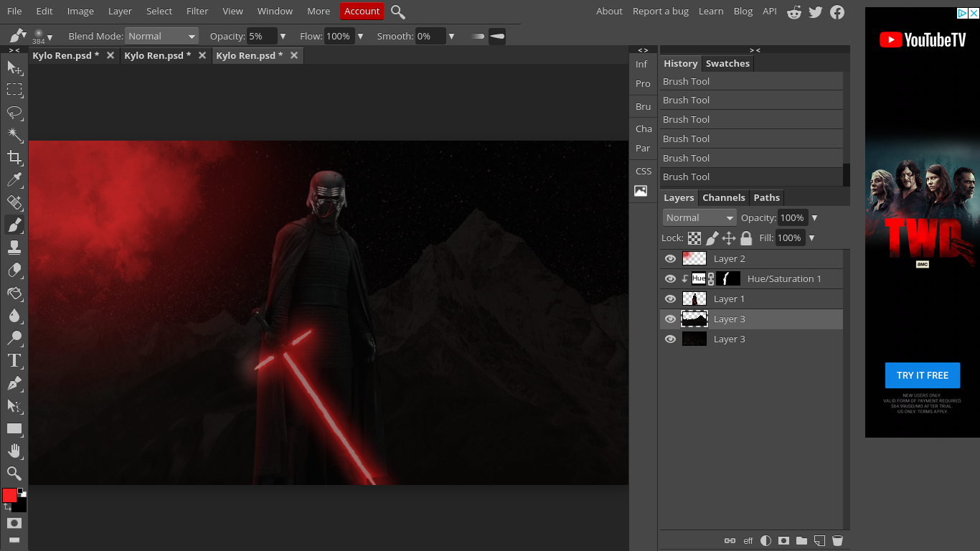Add a raster mask to layer
Screen dimensions: 980x551
coord(783,541)
